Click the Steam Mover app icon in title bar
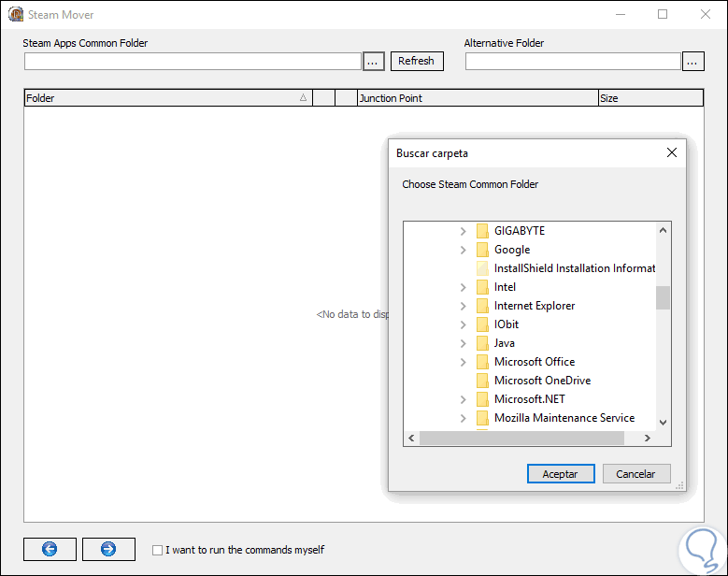Screen dimensions: 728x576 point(16,14)
